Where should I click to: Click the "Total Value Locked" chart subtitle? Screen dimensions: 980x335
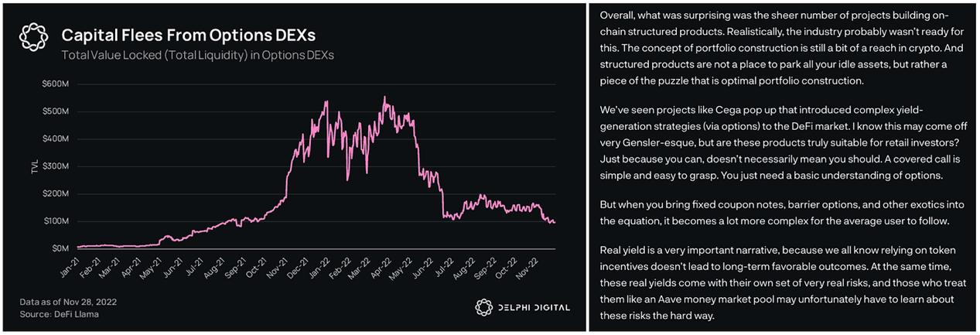[198, 55]
